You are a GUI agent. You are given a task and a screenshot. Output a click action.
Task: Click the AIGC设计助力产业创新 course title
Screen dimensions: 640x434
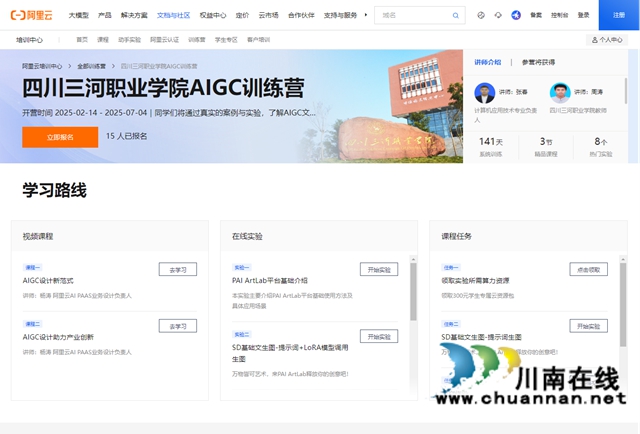click(x=58, y=337)
